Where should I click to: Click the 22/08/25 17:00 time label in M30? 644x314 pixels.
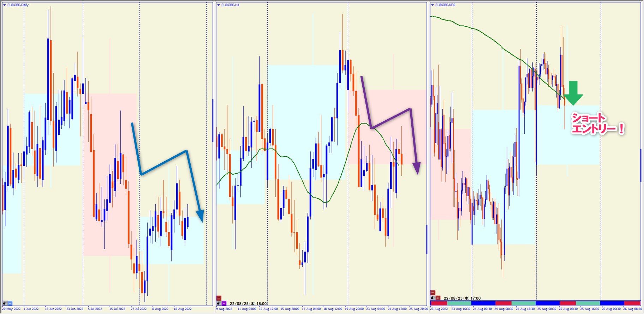click(x=462, y=298)
